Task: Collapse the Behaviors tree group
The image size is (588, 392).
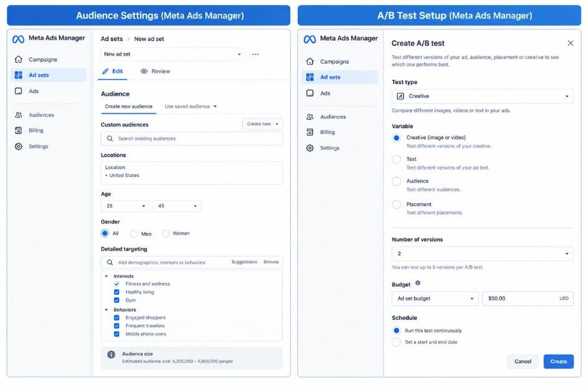Action: (107, 310)
